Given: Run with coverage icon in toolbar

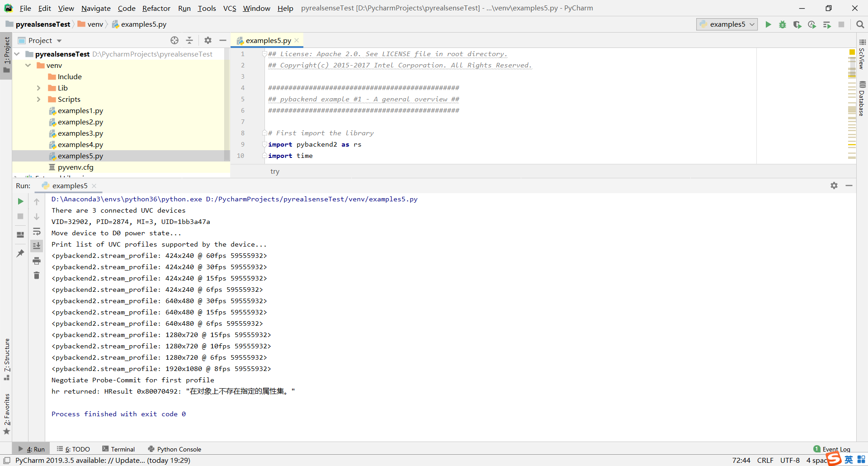Looking at the screenshot, I should tap(797, 24).
